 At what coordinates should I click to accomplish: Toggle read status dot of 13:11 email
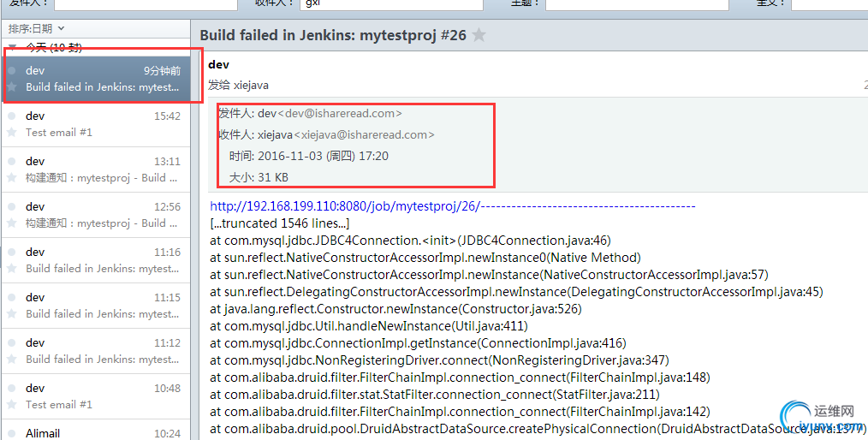pos(12,161)
